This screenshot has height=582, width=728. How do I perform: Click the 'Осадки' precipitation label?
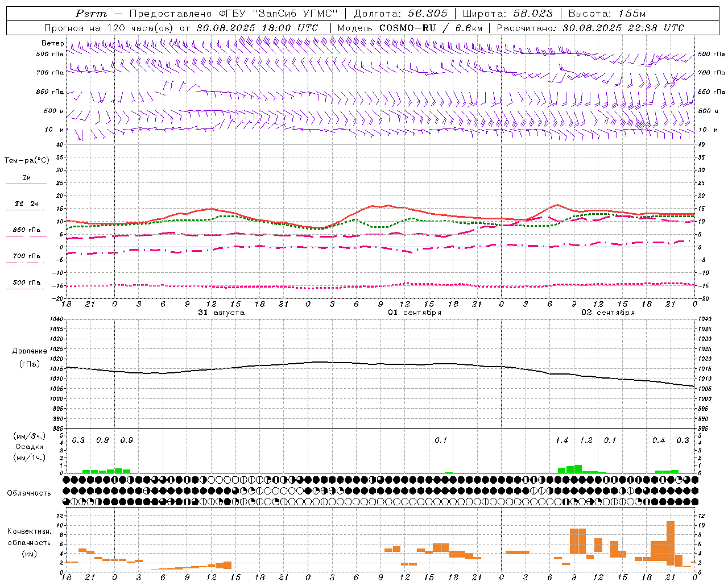pyautogui.click(x=30, y=447)
